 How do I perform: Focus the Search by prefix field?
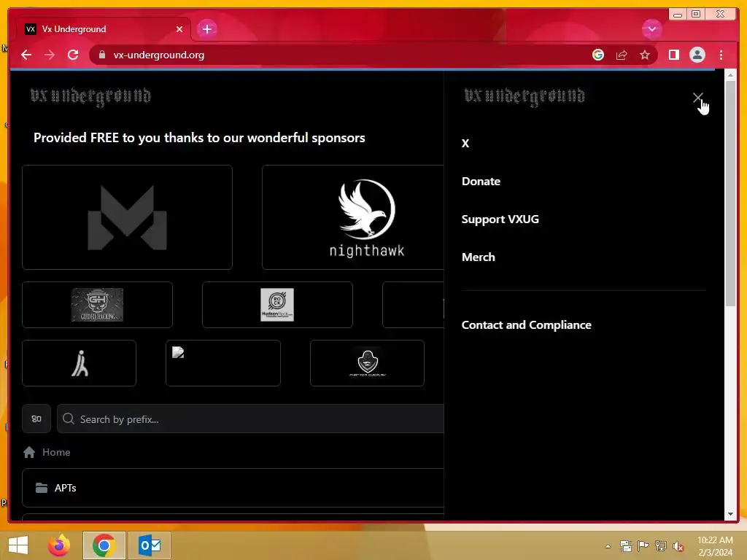click(x=251, y=419)
